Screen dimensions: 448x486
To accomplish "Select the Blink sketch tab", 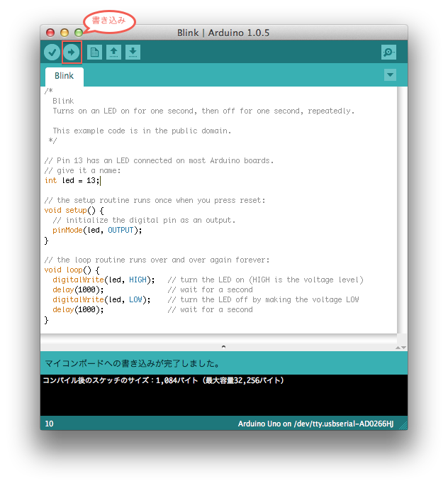I will (x=64, y=76).
